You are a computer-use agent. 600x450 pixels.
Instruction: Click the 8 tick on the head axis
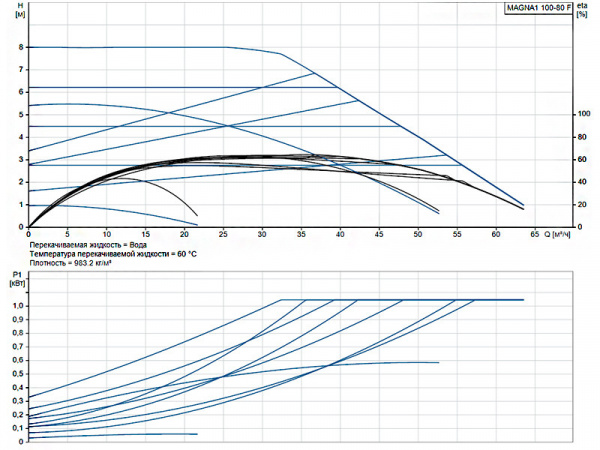point(21,47)
